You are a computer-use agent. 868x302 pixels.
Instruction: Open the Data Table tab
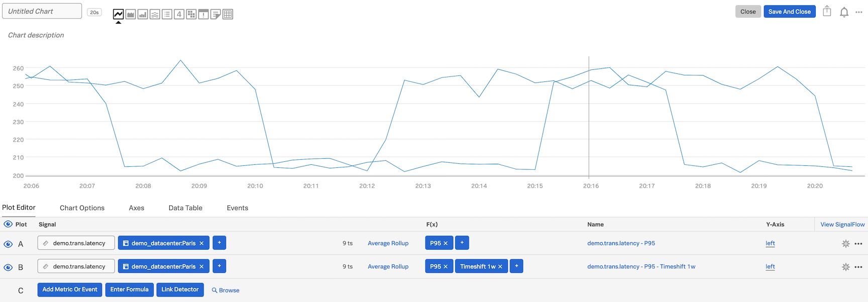[185, 208]
